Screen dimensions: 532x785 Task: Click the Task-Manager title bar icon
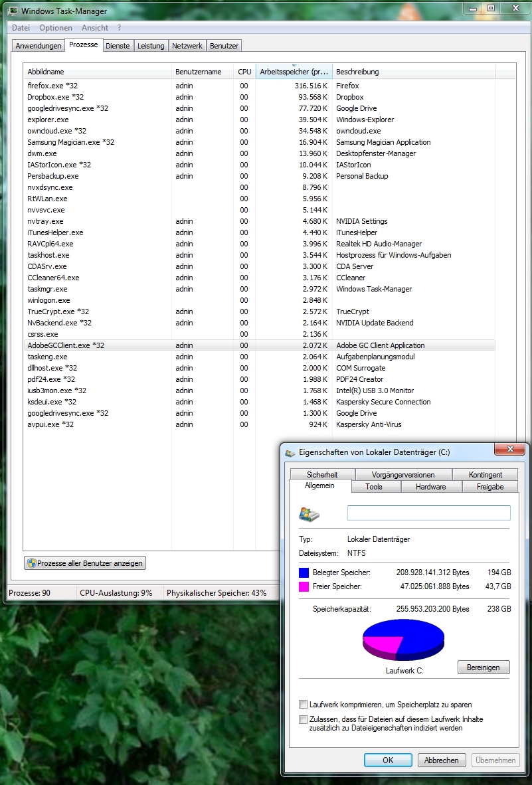[13, 10]
